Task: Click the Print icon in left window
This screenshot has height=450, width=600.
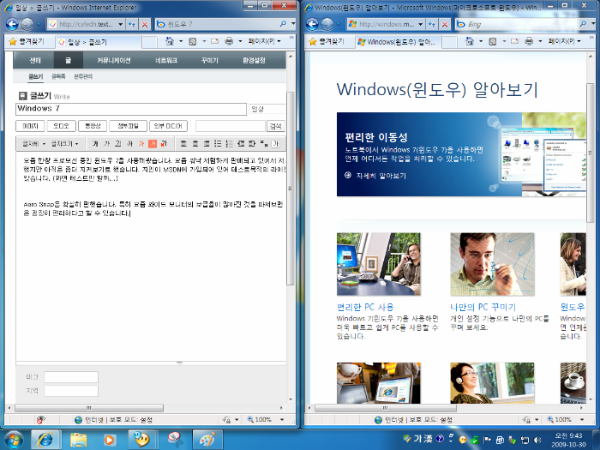Action: pos(229,41)
